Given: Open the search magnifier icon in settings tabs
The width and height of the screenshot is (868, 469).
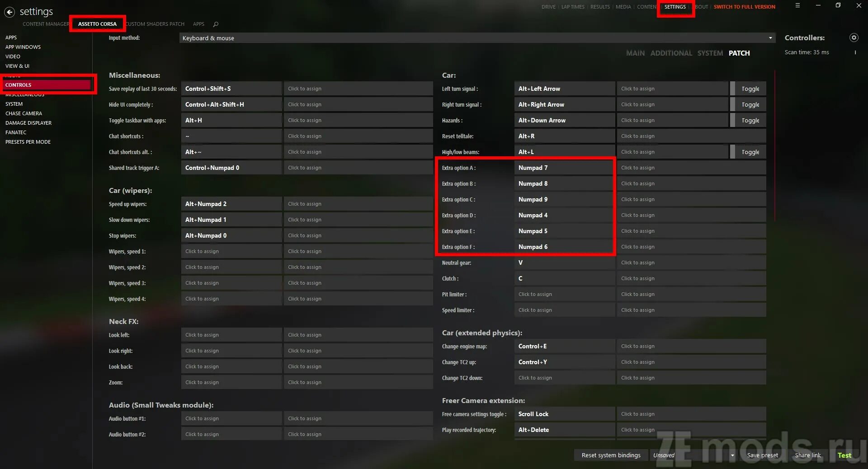Looking at the screenshot, I should click(216, 24).
